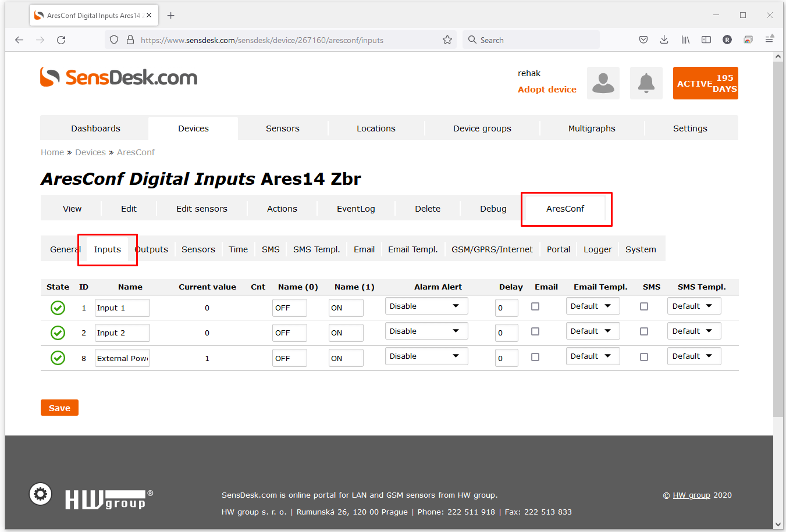This screenshot has width=786, height=532.
Task: Open the browser library icon
Action: (685, 40)
